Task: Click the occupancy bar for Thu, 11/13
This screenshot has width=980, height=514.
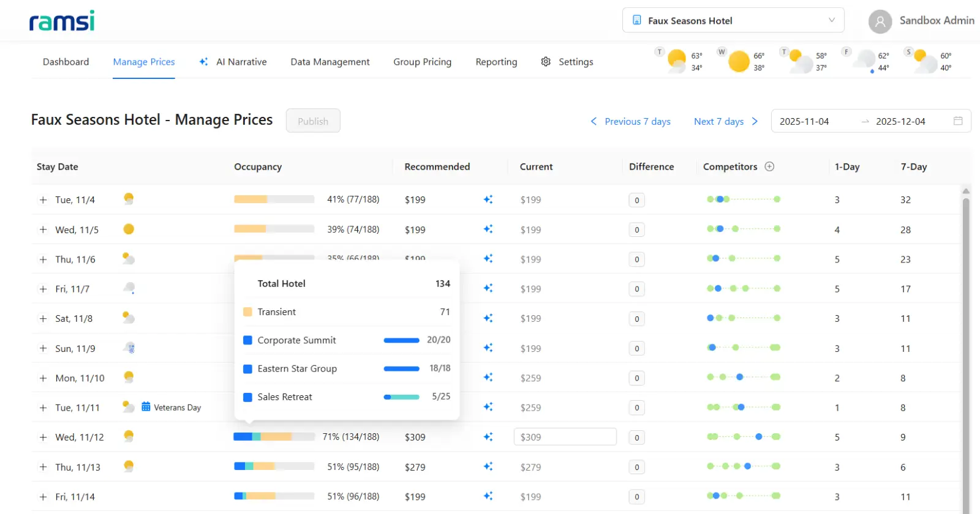Action: 274,466
